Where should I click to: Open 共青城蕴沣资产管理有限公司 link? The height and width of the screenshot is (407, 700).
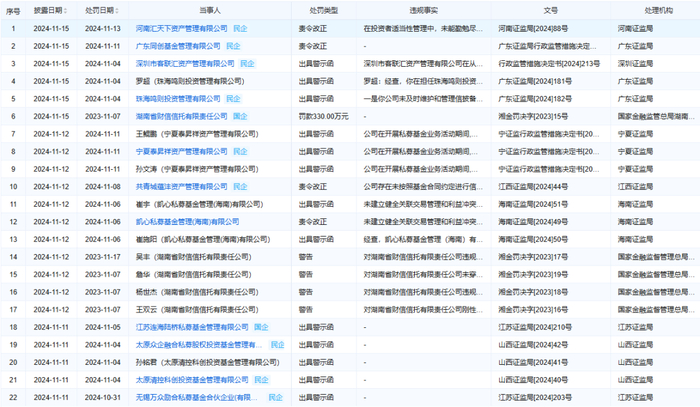tap(181, 187)
